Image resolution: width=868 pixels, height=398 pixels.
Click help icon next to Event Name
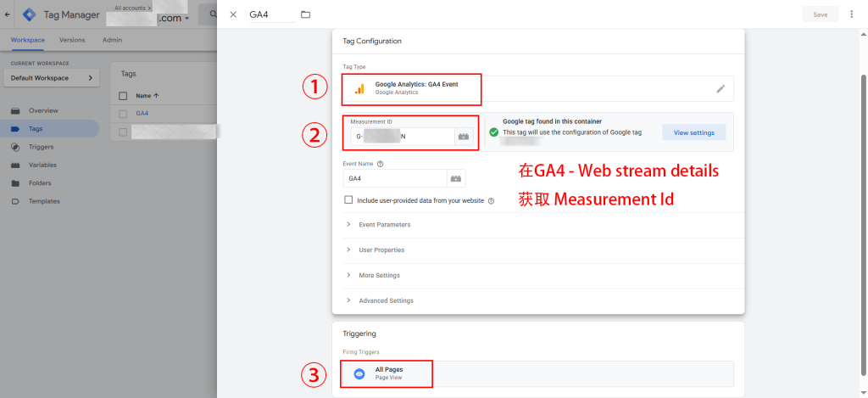381,164
